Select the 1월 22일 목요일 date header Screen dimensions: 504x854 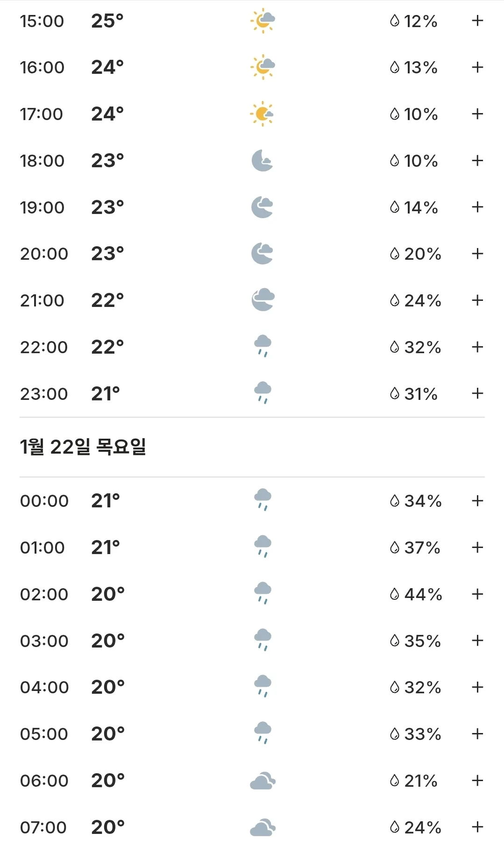(x=83, y=447)
